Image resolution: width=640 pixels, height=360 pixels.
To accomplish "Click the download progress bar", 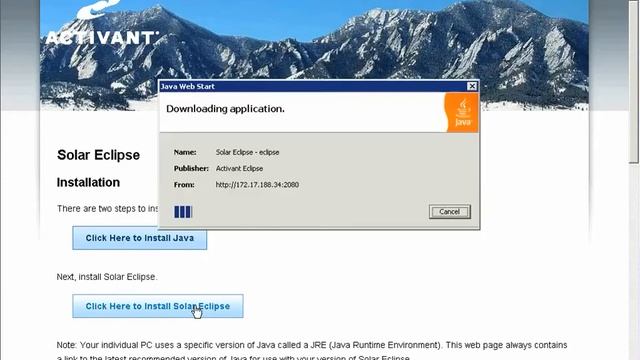I will pos(183,212).
